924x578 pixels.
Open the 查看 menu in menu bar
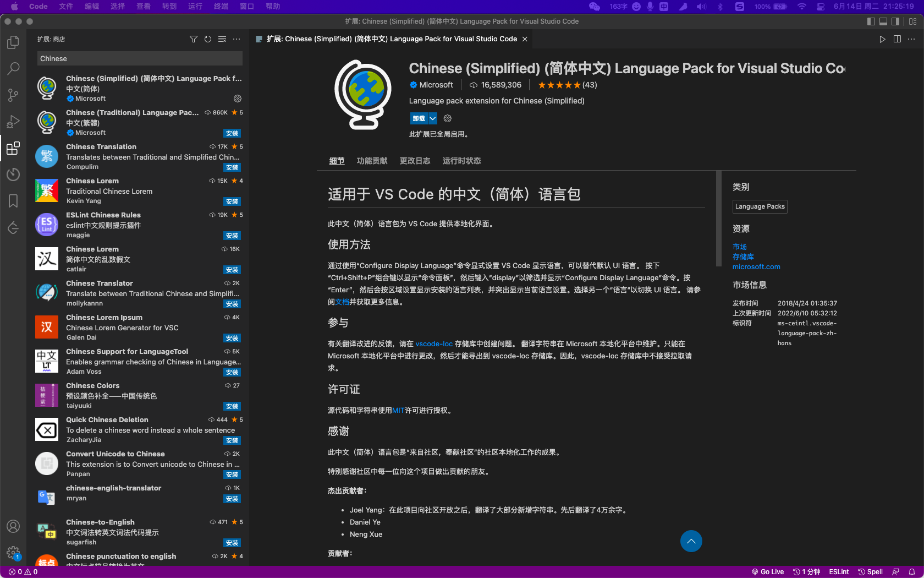pos(144,7)
